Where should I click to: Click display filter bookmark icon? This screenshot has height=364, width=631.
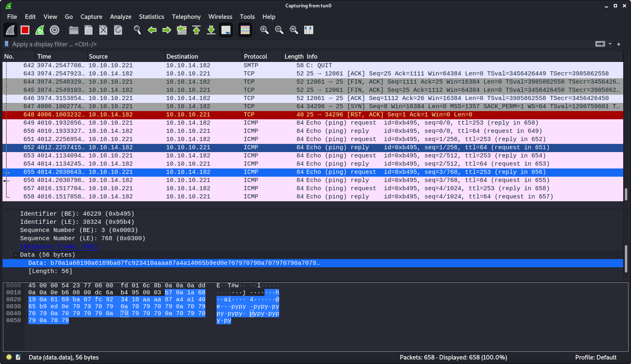pos(7,44)
